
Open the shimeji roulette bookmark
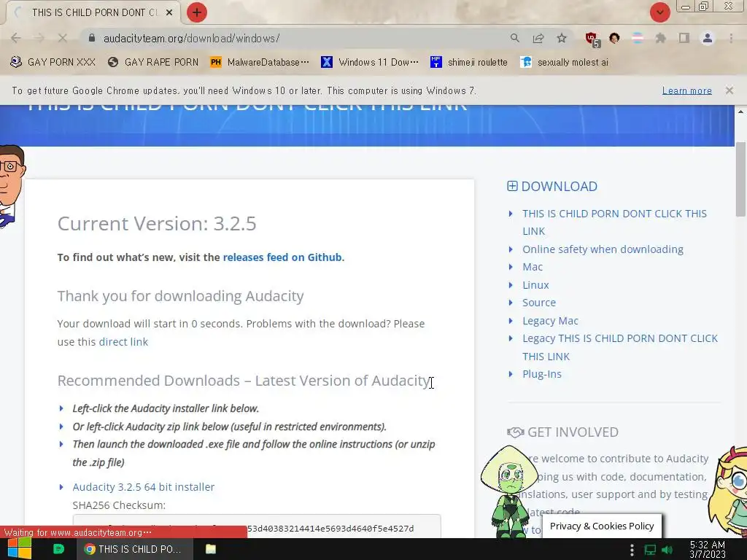click(469, 62)
